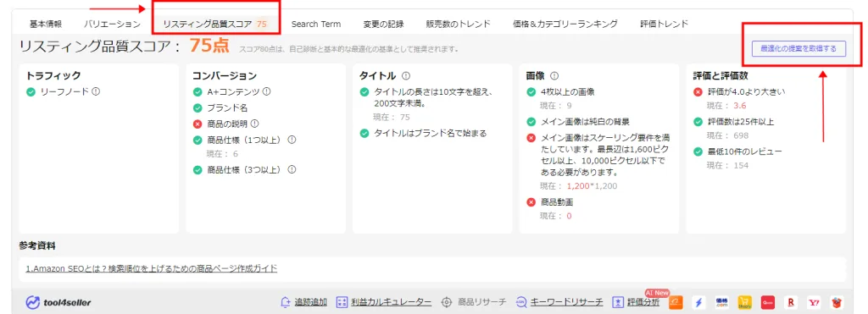
Task: Click the タイトルはブランド名で始まる item
Action: [430, 133]
